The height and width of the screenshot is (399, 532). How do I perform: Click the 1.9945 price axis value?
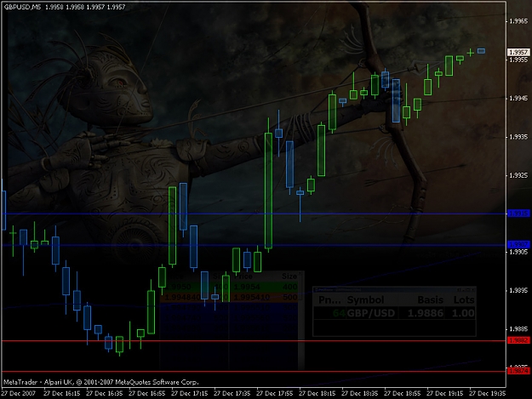[x=518, y=99]
